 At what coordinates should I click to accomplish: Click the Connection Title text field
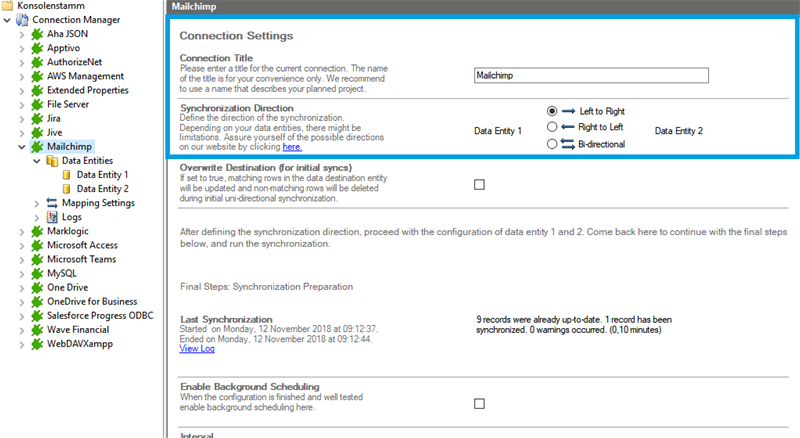point(590,75)
